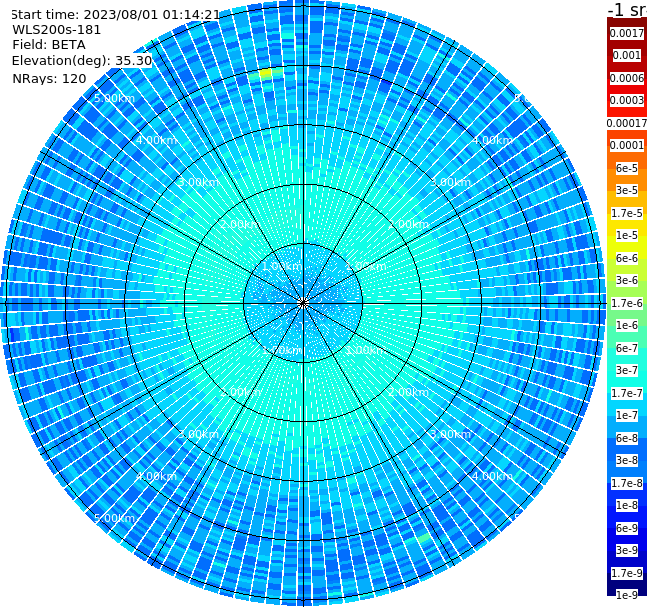Click the 2.00km range label in lower-right quadrant
The width and height of the screenshot is (647, 607).
pos(408,392)
